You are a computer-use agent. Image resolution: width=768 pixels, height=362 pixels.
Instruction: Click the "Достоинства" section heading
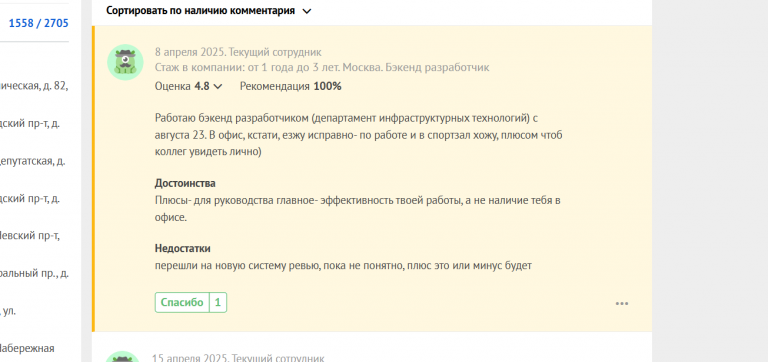(185, 183)
